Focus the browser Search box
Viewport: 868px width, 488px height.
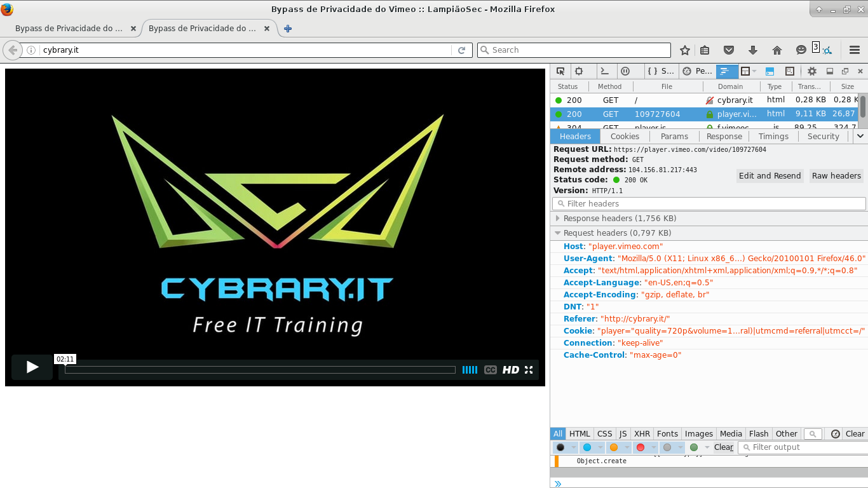574,50
